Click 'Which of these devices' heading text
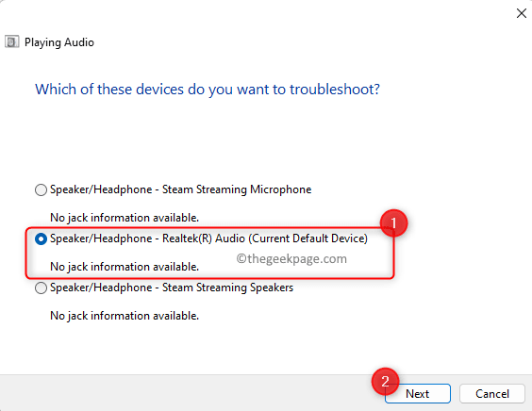 [208, 90]
